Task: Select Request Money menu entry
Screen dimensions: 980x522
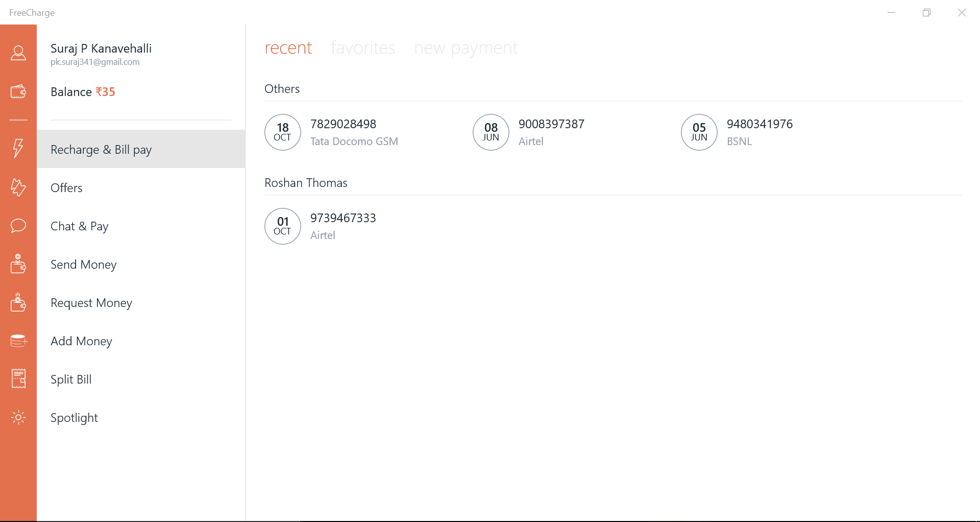Action: click(x=141, y=302)
